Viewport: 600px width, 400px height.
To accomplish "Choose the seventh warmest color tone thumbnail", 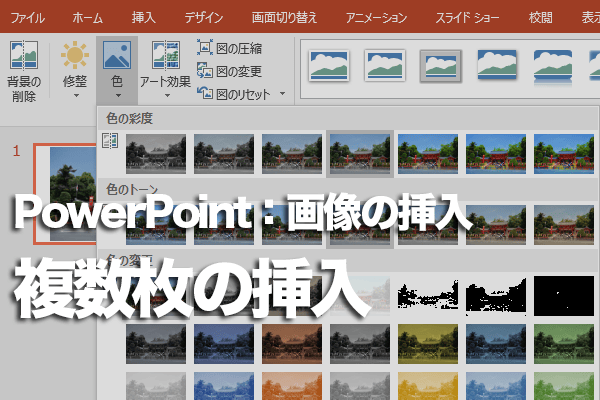I will click(564, 225).
